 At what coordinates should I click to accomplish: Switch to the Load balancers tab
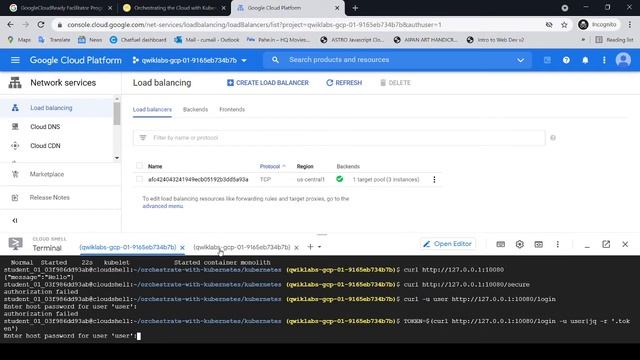point(152,109)
